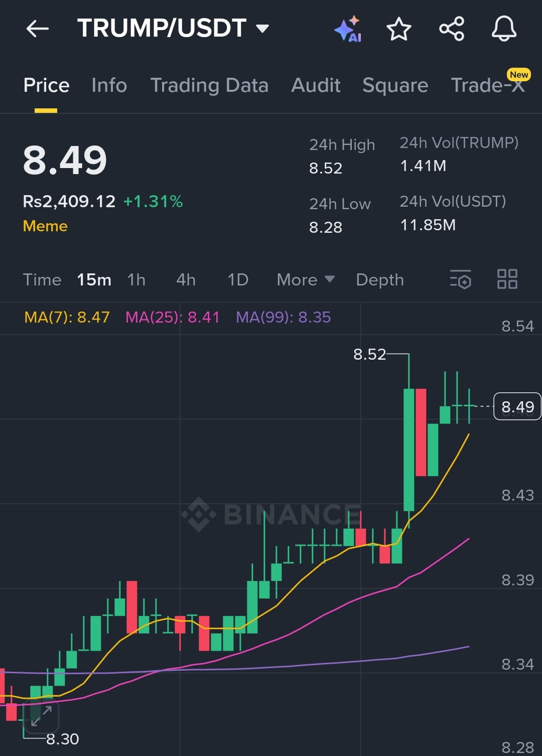
Task: Tap the 8.43 price axis label
Action: coord(518,495)
